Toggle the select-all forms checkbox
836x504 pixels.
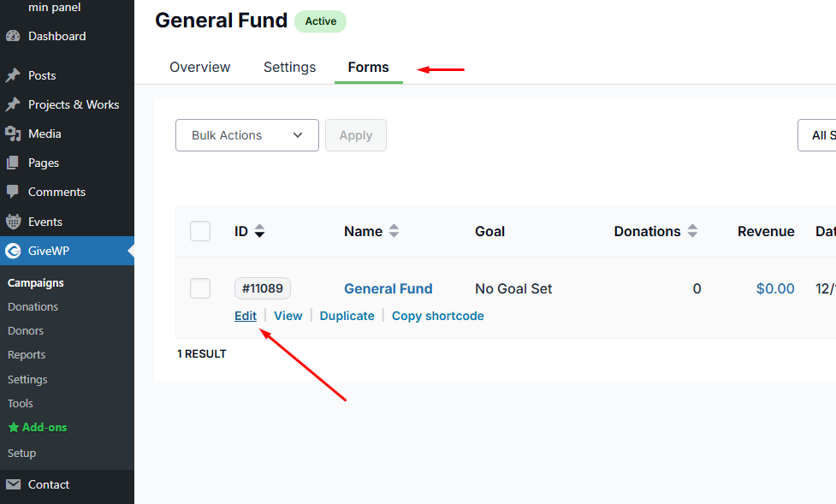(200, 231)
